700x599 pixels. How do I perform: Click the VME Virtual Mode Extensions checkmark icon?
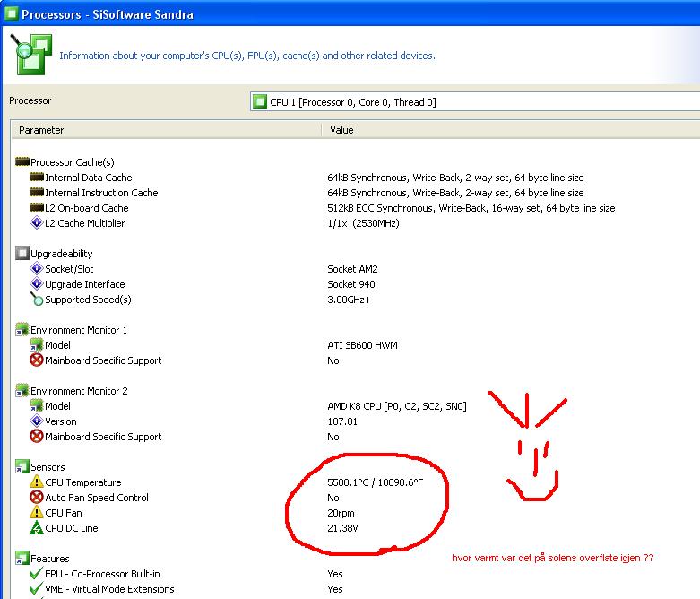(36, 589)
